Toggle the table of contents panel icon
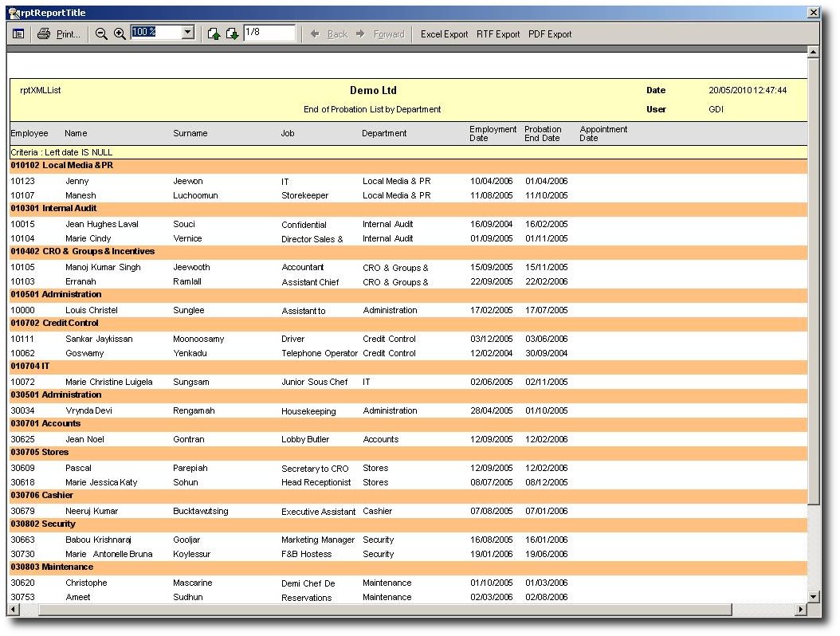The image size is (840, 636). tap(18, 33)
